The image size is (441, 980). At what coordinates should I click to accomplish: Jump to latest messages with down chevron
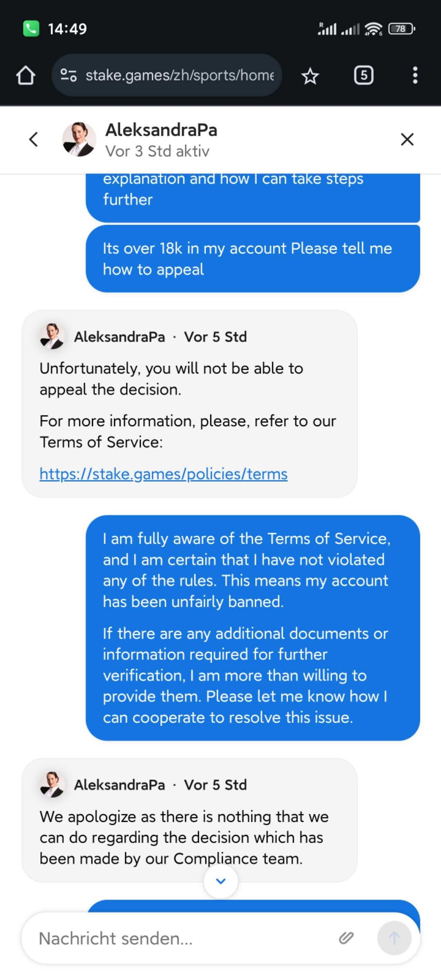pos(221,881)
